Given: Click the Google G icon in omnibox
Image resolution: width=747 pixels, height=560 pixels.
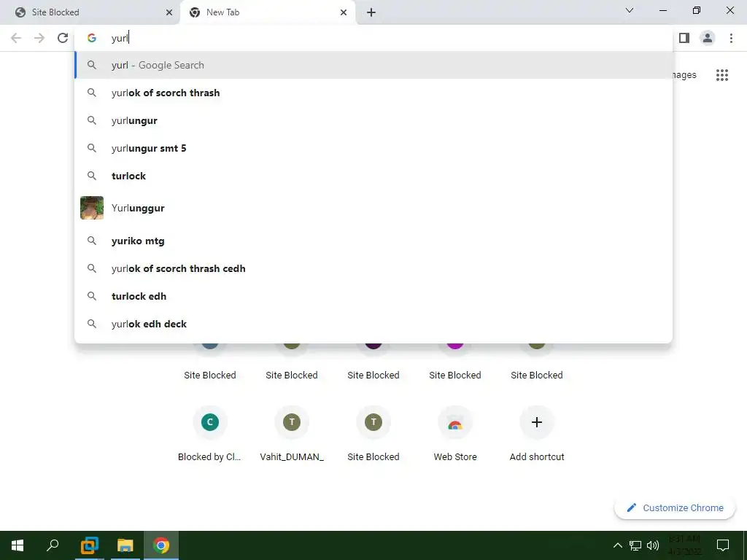Looking at the screenshot, I should coord(92,38).
